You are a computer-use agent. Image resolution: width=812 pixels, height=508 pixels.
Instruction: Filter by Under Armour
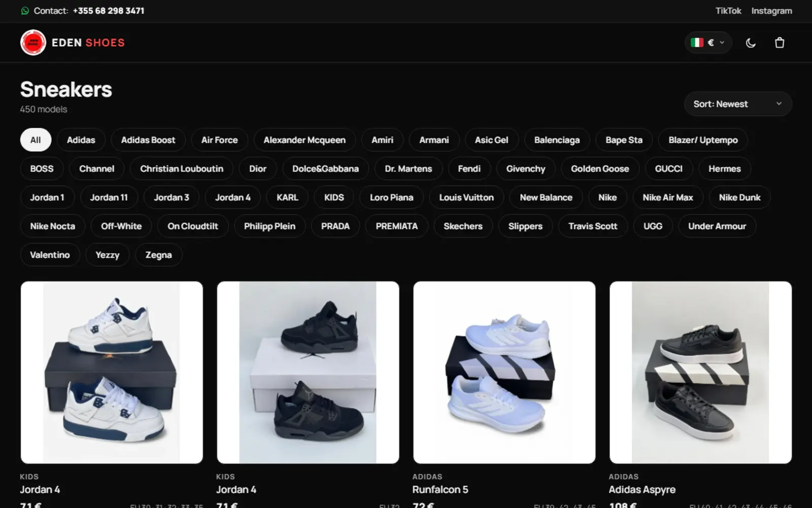point(717,226)
